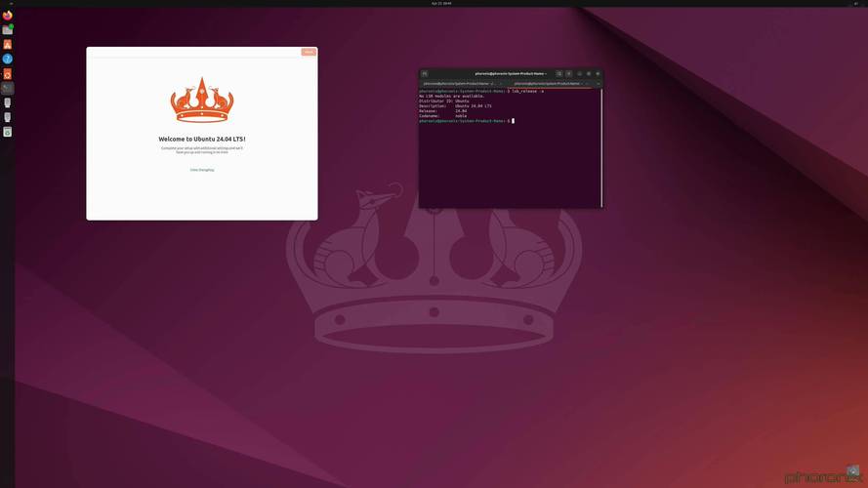Image resolution: width=868 pixels, height=488 pixels.
Task: Open the Trash from the dock
Action: click(x=8, y=131)
